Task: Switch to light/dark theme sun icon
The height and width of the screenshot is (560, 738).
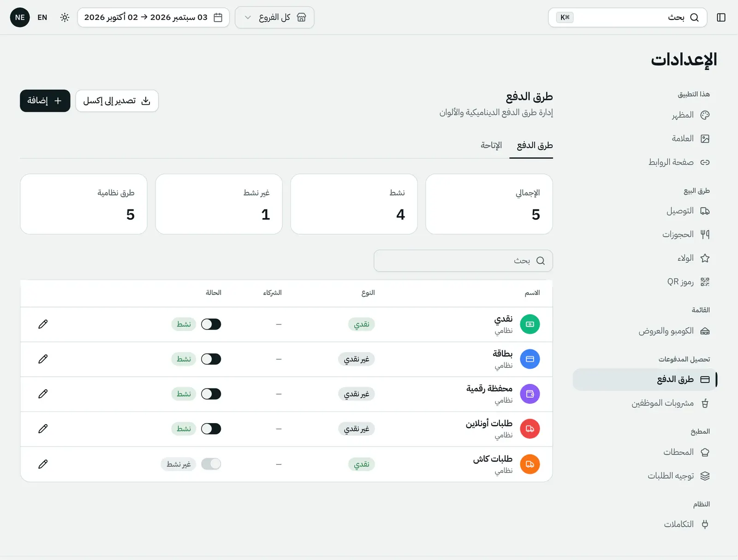Action: (65, 18)
